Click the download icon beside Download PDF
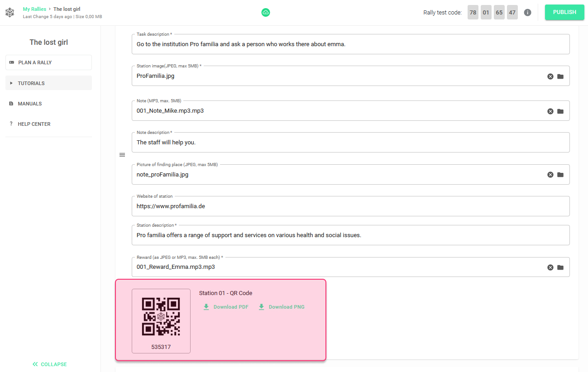The height and width of the screenshot is (372, 588). (x=206, y=307)
